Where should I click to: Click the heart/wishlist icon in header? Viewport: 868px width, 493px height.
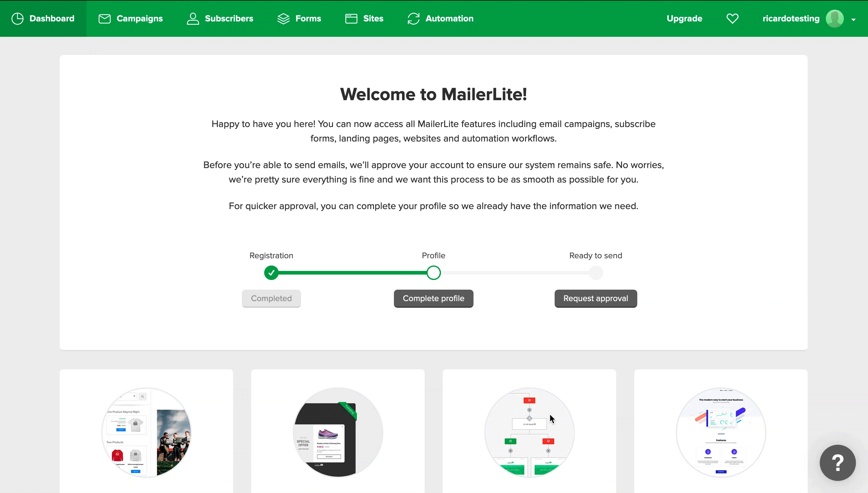733,18
